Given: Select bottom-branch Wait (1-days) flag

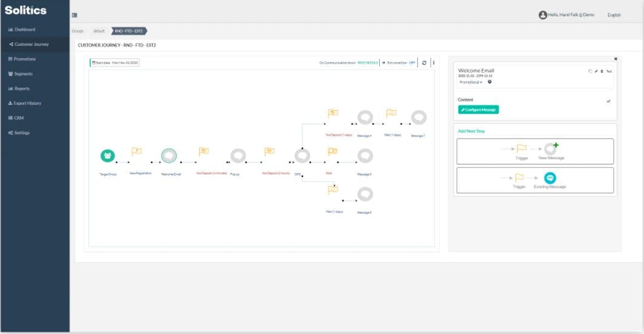Looking at the screenshot, I should click(333, 189).
